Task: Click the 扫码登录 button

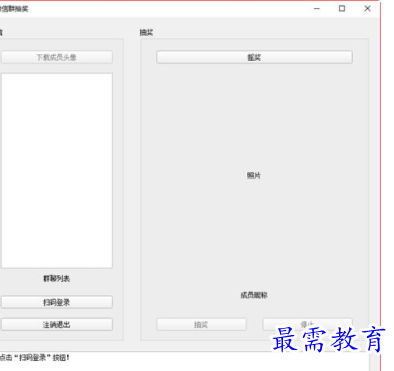Action: pyautogui.click(x=56, y=302)
